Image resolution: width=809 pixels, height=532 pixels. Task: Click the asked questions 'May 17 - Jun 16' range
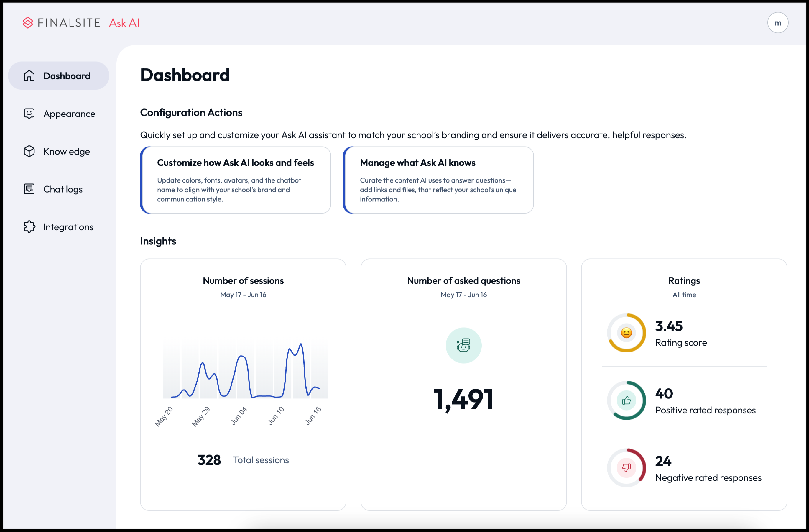(x=464, y=295)
